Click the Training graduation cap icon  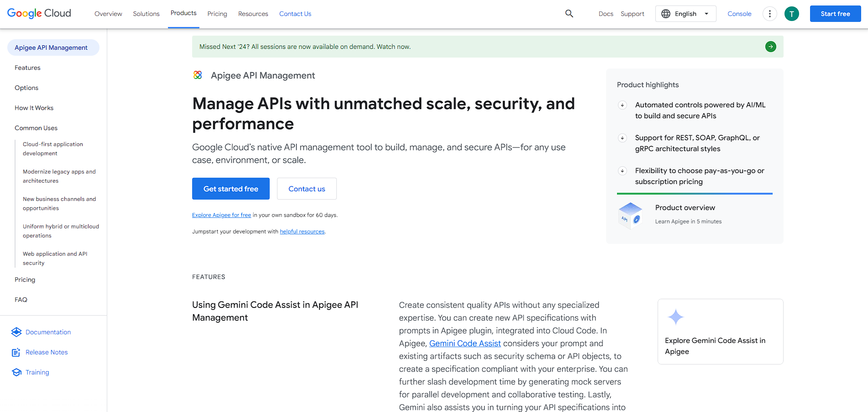click(x=16, y=372)
